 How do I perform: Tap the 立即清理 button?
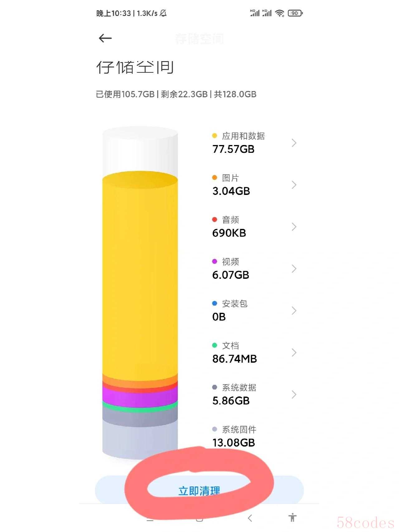point(199,491)
